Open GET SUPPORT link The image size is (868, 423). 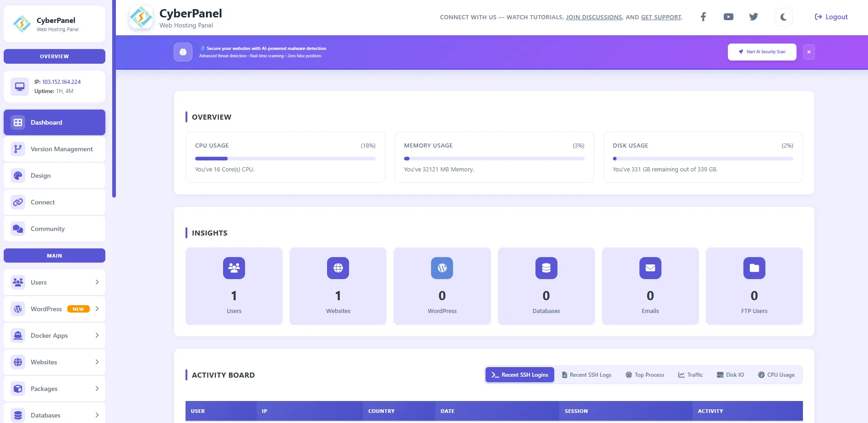tap(661, 17)
